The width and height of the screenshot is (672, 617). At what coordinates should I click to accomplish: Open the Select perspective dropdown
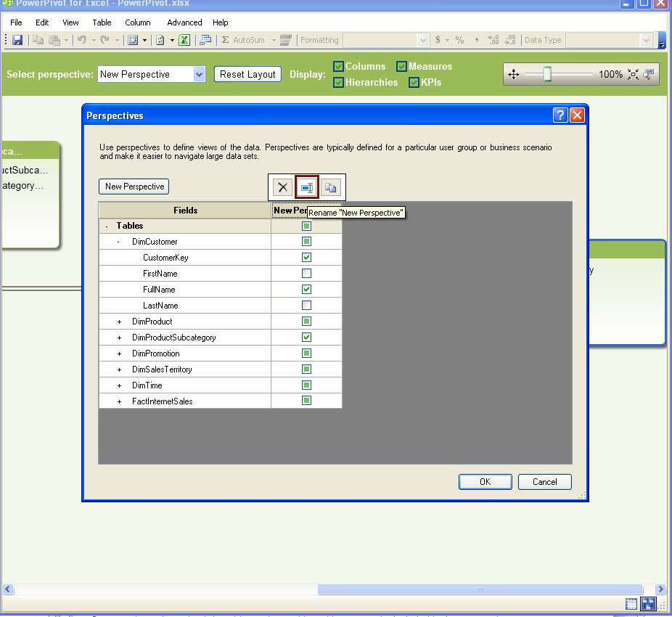click(x=199, y=74)
